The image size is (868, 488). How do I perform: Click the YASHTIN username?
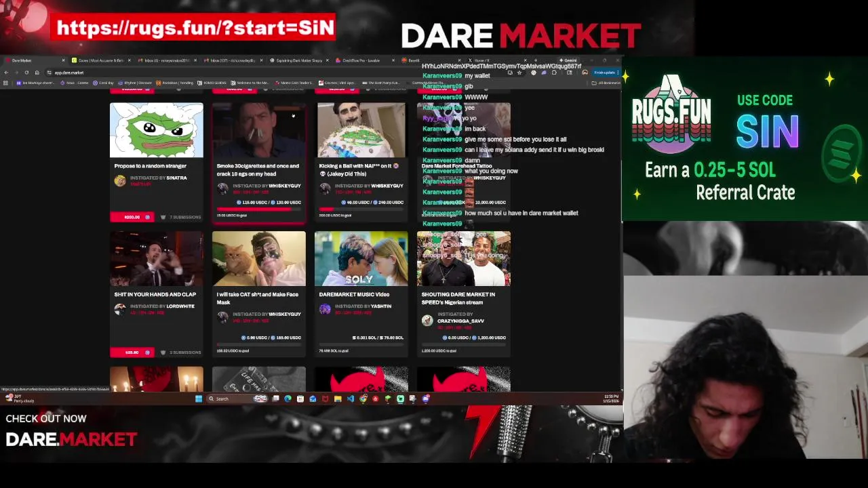click(x=381, y=306)
